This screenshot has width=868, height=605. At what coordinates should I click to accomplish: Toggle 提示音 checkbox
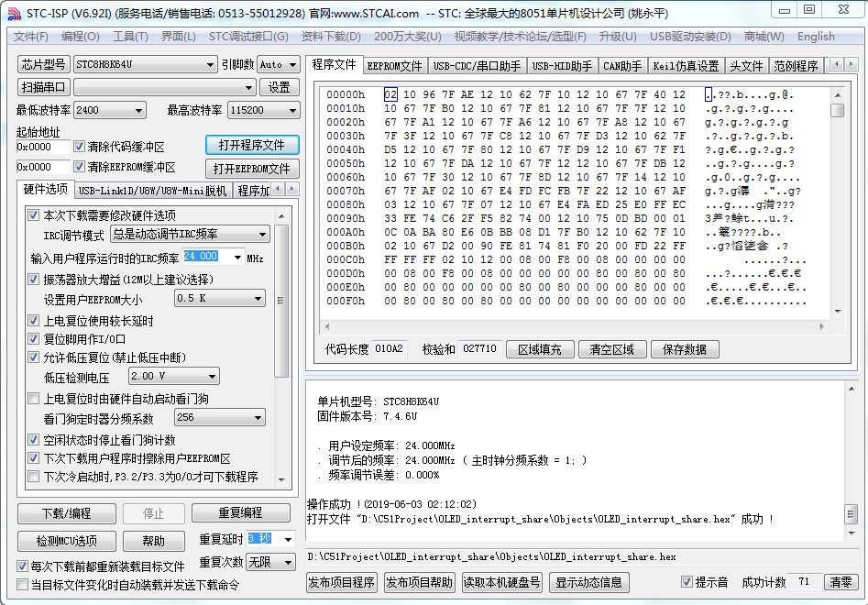pyautogui.click(x=687, y=582)
